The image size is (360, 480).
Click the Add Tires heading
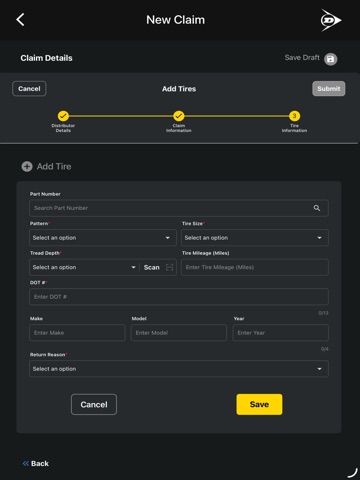pyautogui.click(x=179, y=89)
